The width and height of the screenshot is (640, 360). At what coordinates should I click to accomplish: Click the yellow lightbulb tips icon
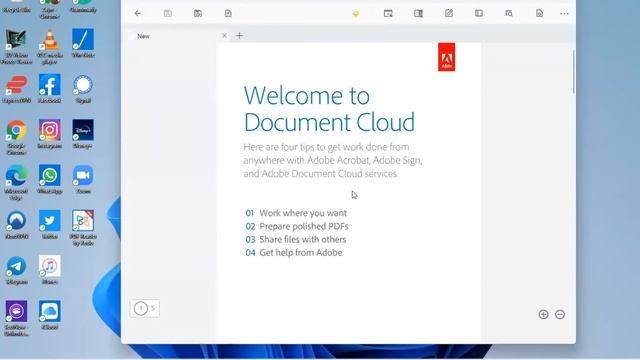pyautogui.click(x=356, y=14)
